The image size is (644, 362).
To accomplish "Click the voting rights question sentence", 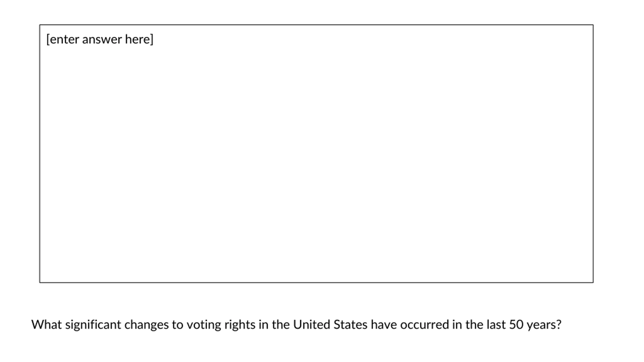I will (296, 325).
